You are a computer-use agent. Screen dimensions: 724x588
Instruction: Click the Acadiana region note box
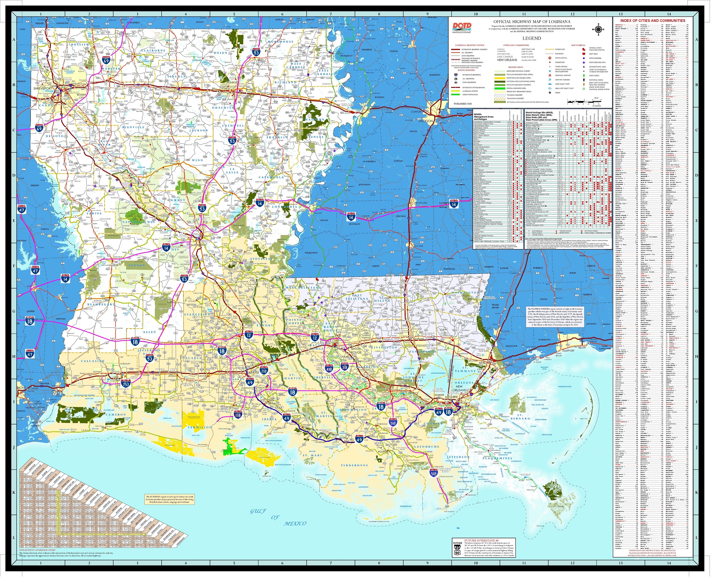point(170,499)
